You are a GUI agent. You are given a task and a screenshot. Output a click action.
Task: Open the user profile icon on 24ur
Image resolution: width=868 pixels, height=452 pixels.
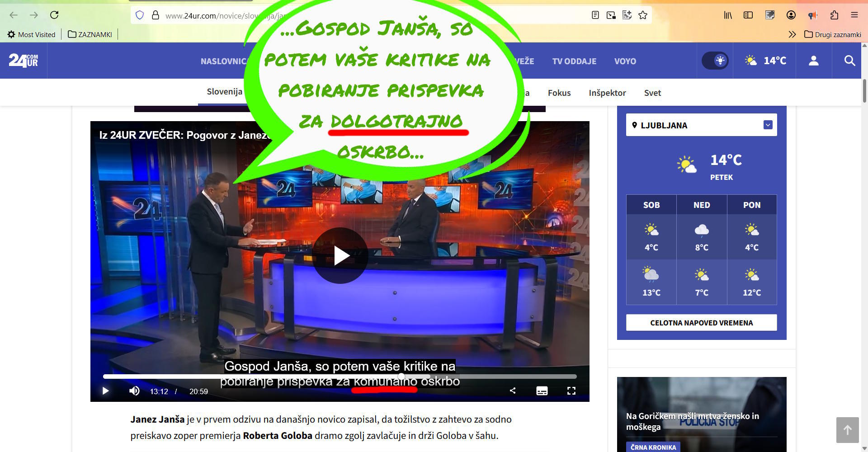tap(813, 61)
